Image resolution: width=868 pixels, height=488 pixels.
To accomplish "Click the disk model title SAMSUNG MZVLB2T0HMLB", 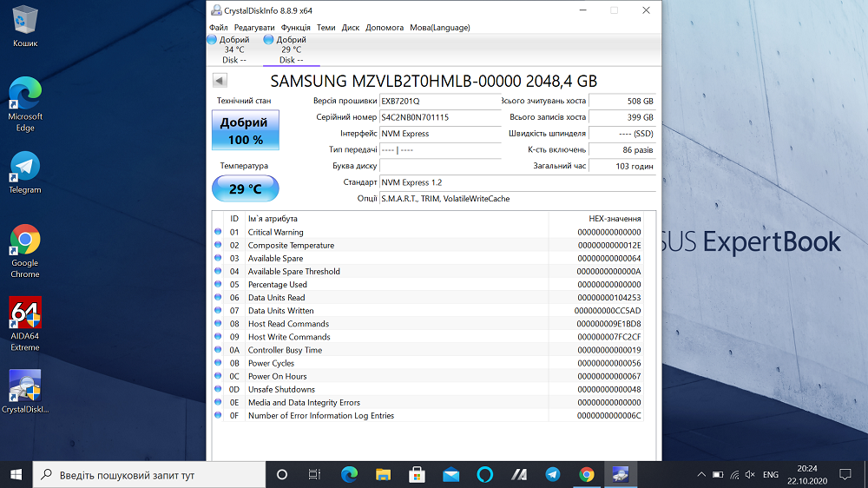I will pos(433,81).
